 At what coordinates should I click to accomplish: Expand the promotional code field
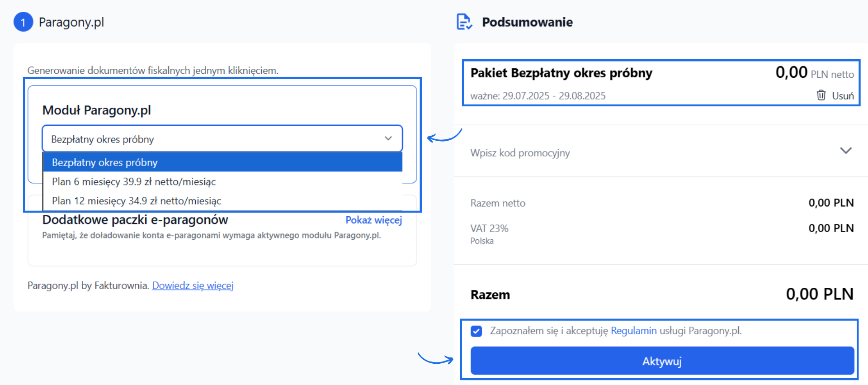(x=846, y=151)
